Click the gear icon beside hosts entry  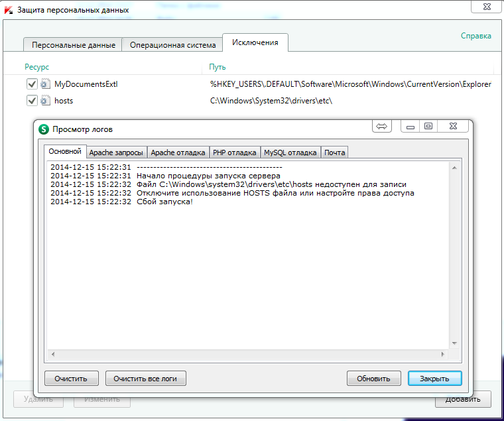pos(45,101)
